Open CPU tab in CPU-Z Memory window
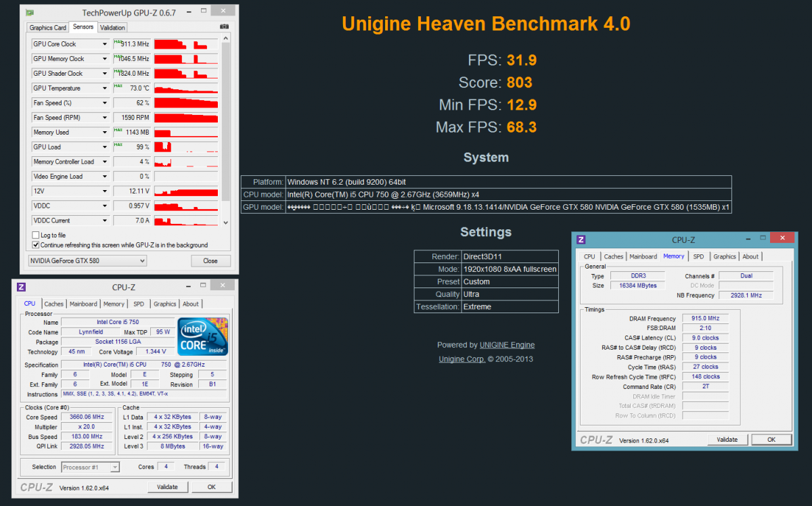This screenshot has height=506, width=812. click(x=589, y=256)
